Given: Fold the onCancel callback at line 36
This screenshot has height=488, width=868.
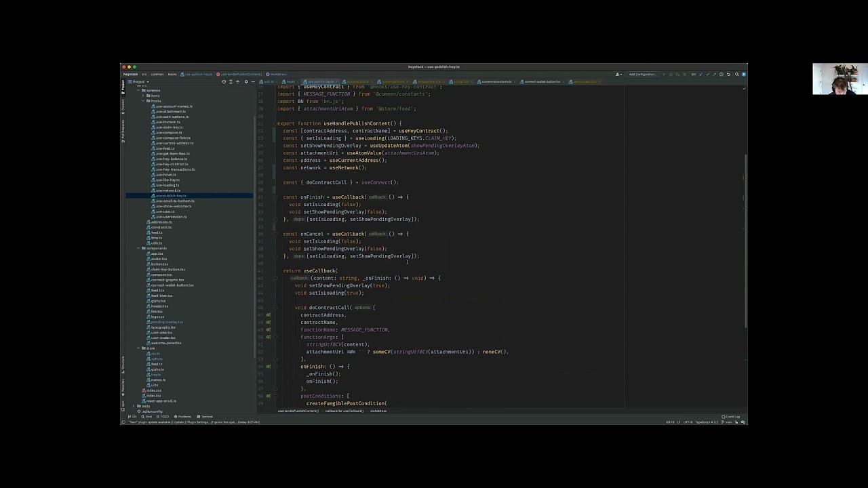Looking at the screenshot, I should click(275, 234).
